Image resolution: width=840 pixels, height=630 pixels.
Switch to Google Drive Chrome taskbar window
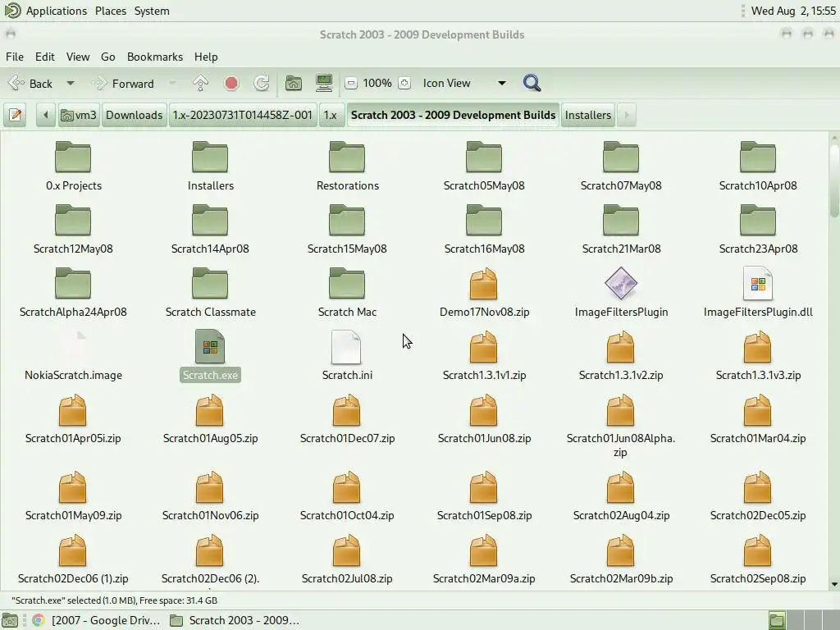[x=97, y=620]
